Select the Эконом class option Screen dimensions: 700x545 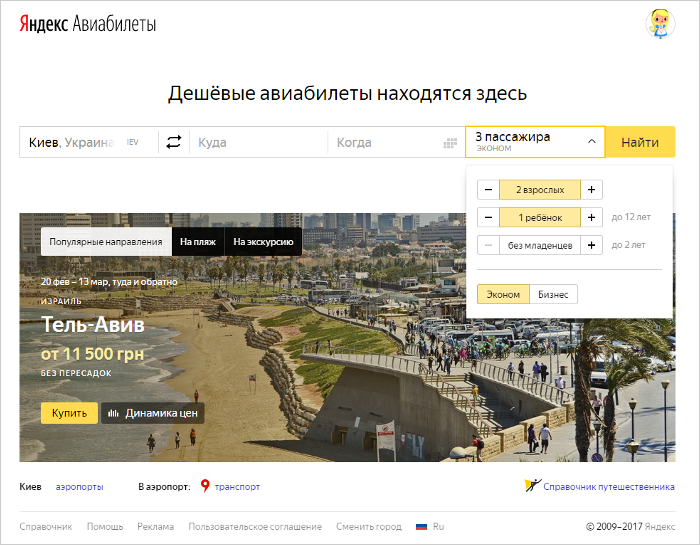[x=503, y=294]
